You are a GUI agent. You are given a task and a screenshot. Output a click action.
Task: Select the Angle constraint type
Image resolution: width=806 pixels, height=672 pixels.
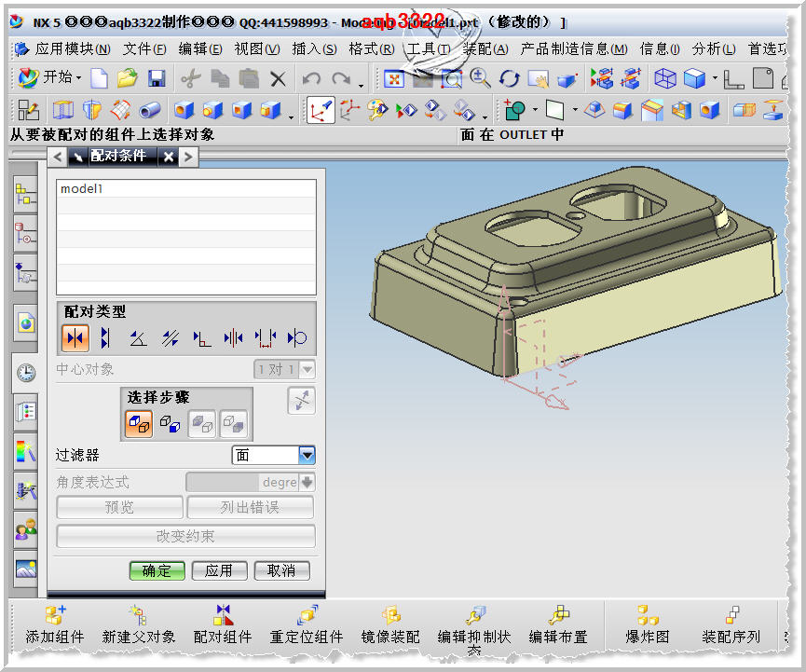click(138, 337)
